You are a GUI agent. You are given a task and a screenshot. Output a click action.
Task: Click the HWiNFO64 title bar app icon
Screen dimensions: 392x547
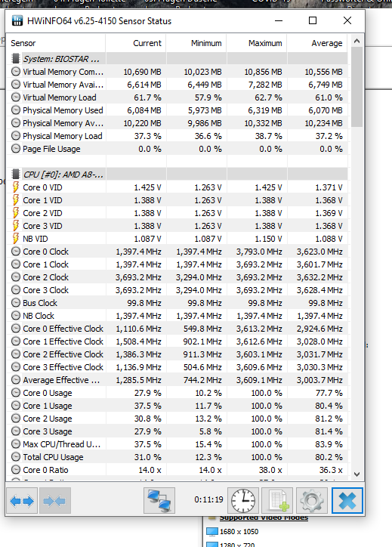pos(17,20)
